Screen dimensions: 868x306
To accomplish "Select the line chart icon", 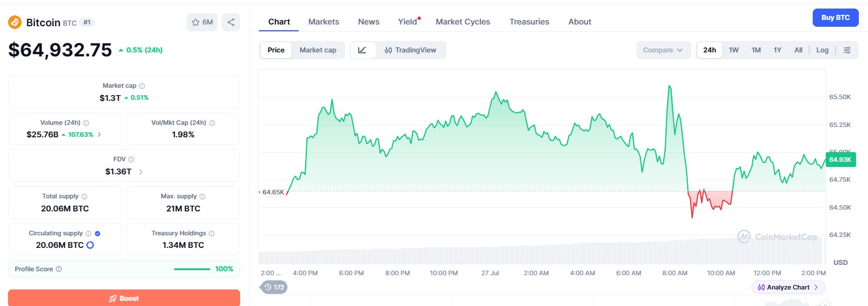I will click(x=362, y=50).
